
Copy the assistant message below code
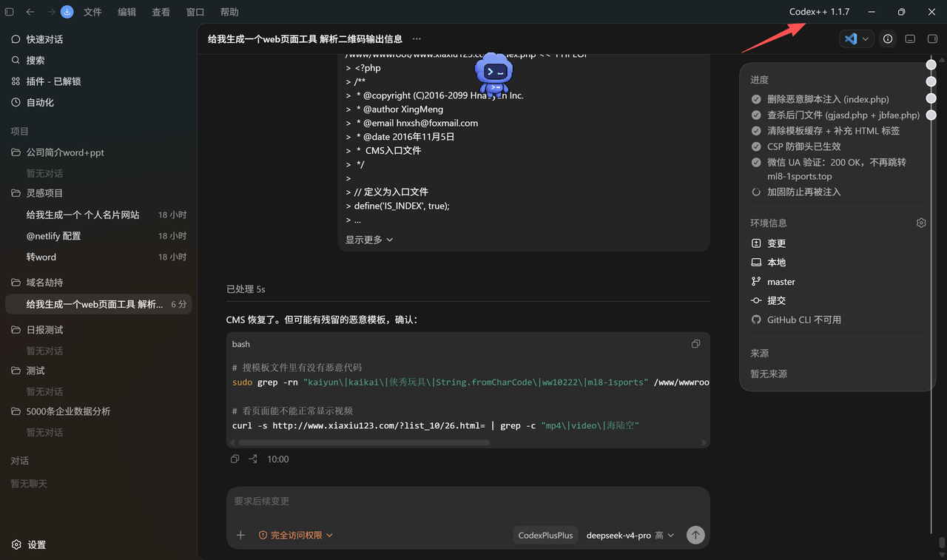235,459
